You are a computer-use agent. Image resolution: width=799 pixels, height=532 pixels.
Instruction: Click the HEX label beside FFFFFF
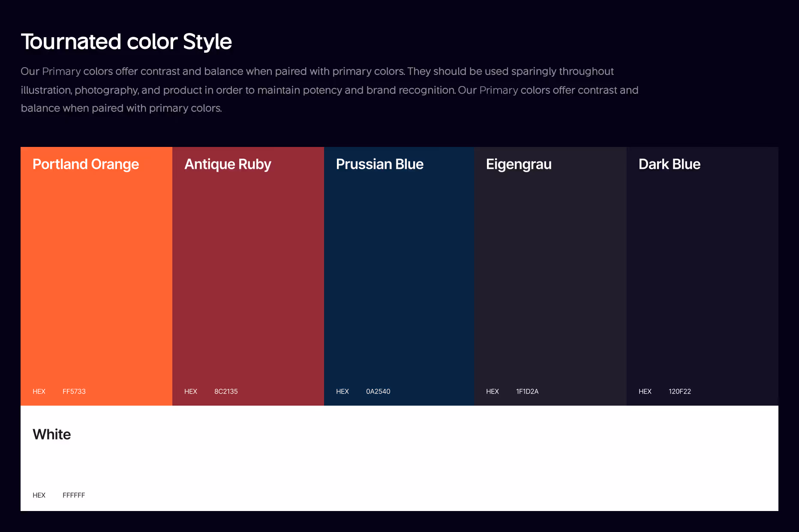39,495
